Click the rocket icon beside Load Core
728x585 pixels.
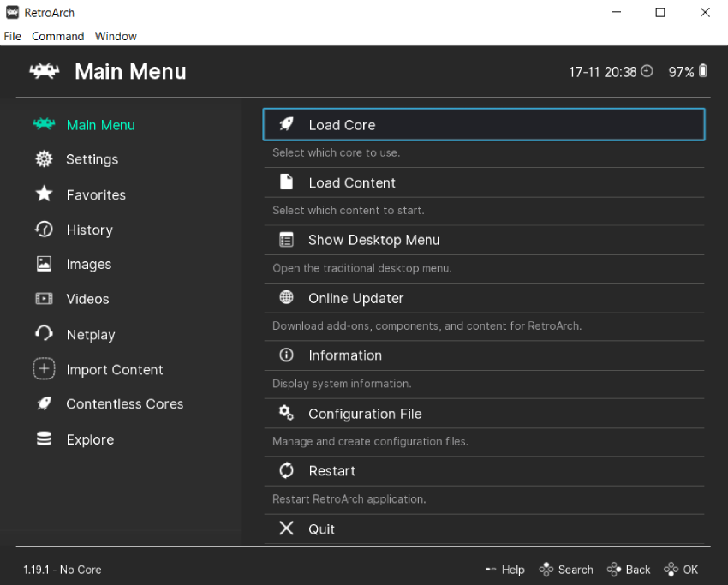(x=287, y=124)
